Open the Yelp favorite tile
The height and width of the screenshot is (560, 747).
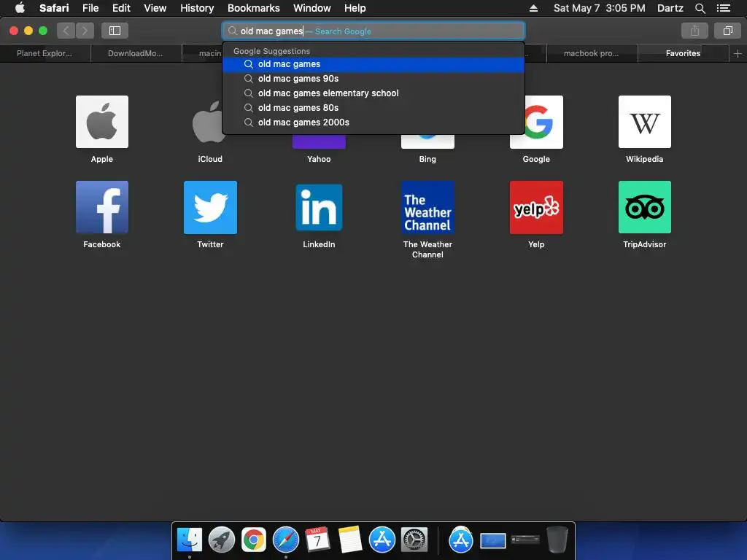[x=536, y=207]
